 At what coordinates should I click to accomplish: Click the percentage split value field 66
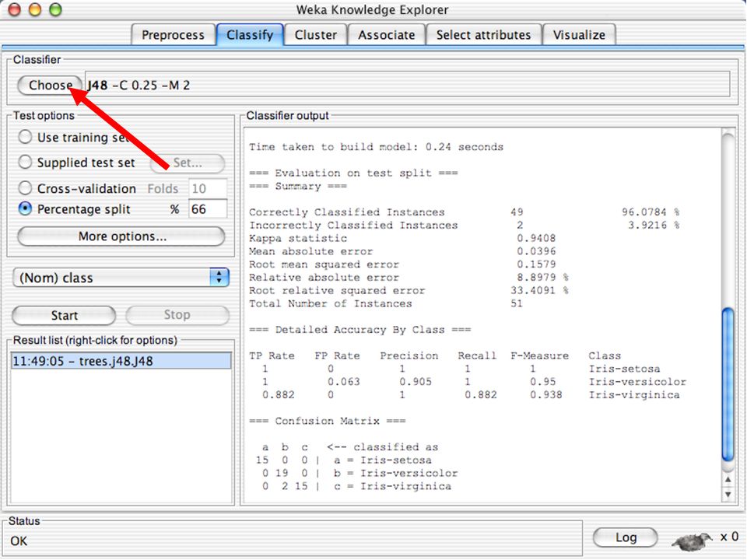click(x=208, y=209)
